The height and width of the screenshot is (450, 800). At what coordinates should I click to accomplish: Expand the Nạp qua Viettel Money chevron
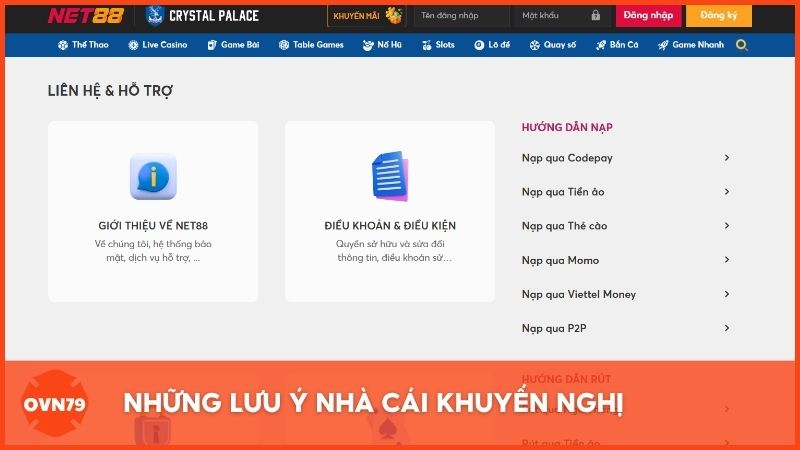727,294
